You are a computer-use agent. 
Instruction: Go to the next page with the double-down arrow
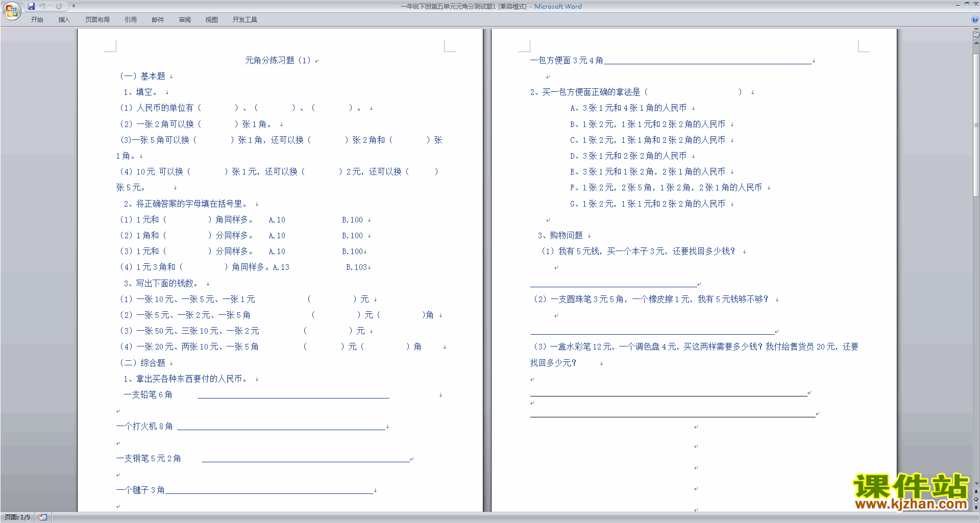coord(976,507)
